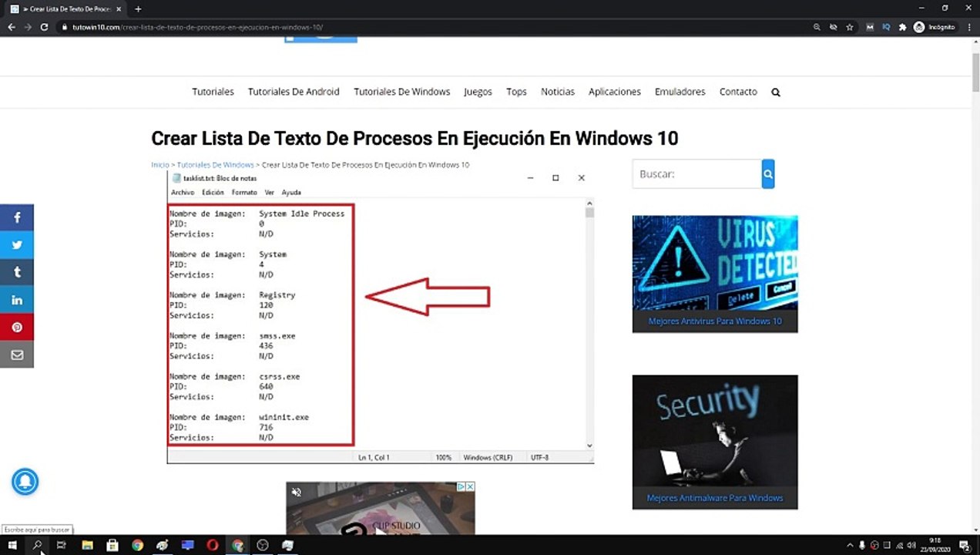
Task: Reload the page with the refresh icon
Action: [x=44, y=27]
